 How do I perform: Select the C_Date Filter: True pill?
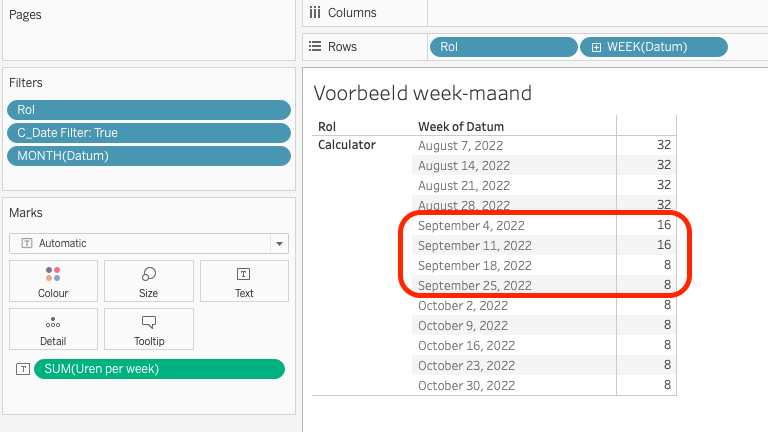click(148, 133)
